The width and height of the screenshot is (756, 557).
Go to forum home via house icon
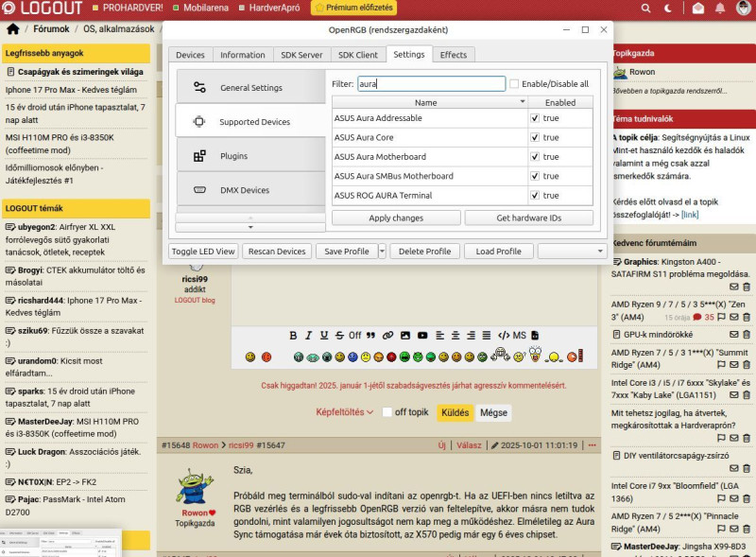point(13,29)
